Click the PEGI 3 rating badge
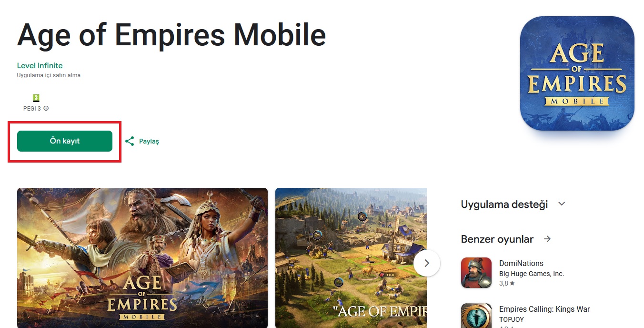The width and height of the screenshot is (644, 328). [x=36, y=98]
